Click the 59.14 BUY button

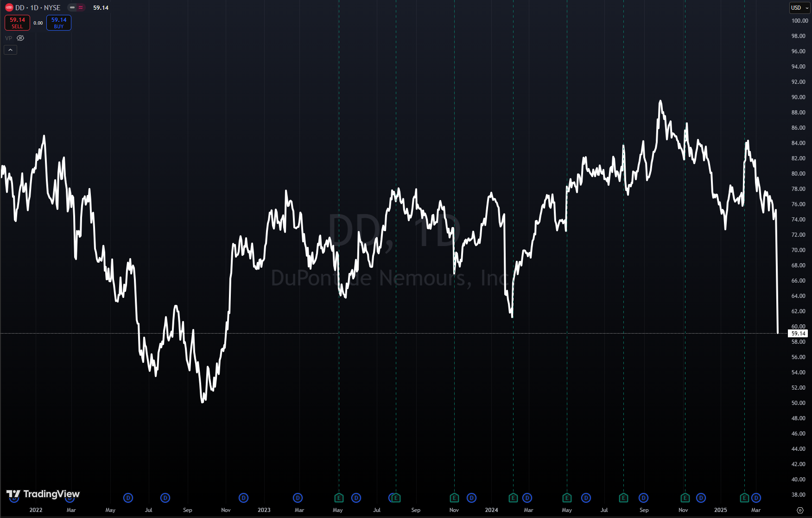(59, 23)
